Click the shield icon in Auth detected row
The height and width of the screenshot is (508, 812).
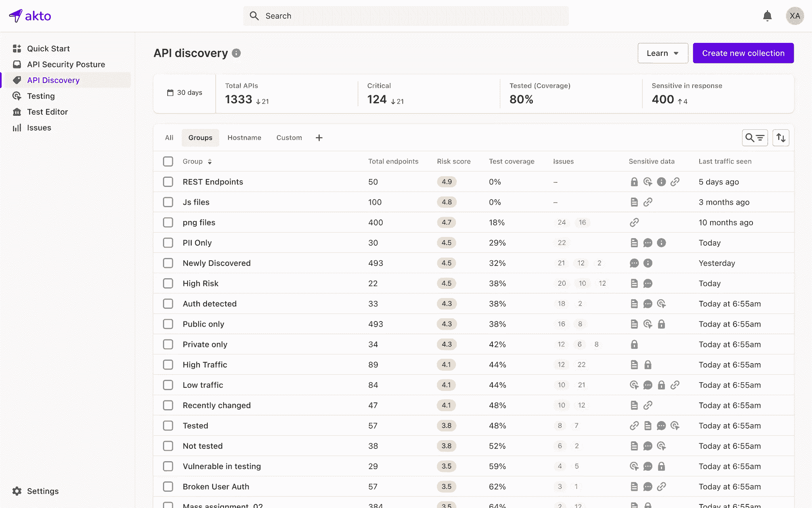coord(661,304)
